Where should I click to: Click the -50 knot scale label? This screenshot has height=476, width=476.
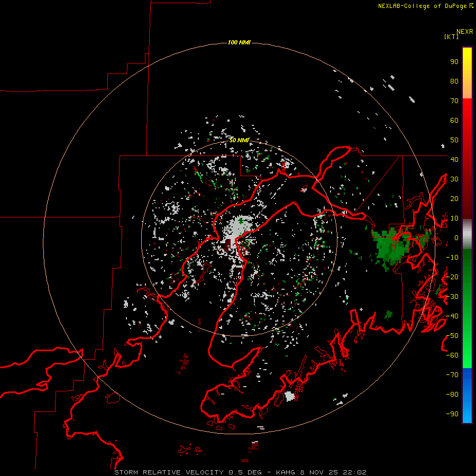point(452,335)
